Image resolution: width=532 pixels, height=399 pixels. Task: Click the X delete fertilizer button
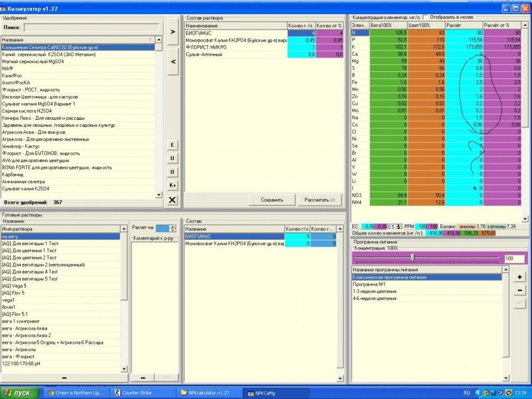click(x=172, y=200)
